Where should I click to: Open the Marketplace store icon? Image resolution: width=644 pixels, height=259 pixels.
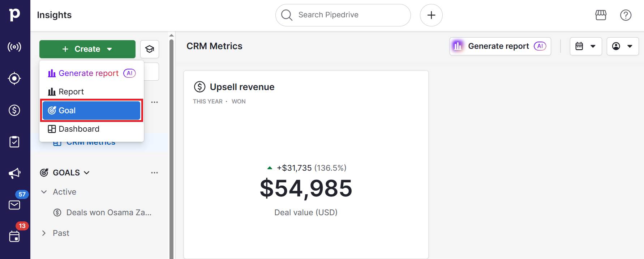601,15
